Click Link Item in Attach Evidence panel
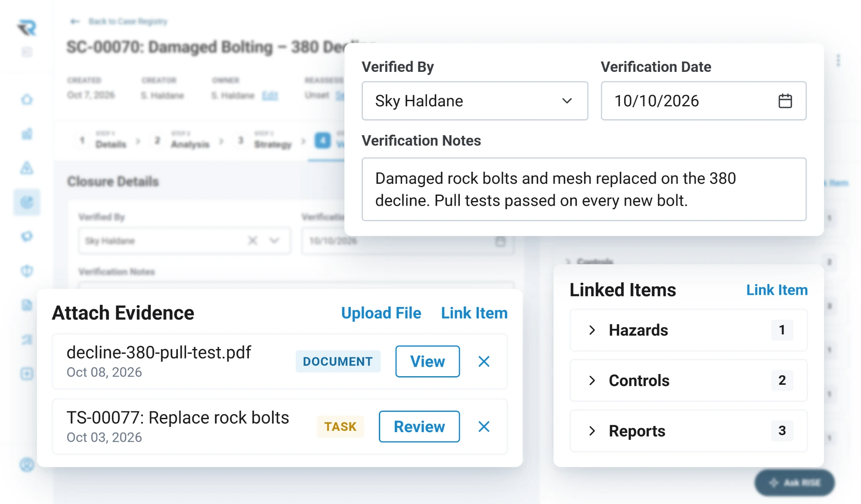861x504 pixels. click(474, 313)
